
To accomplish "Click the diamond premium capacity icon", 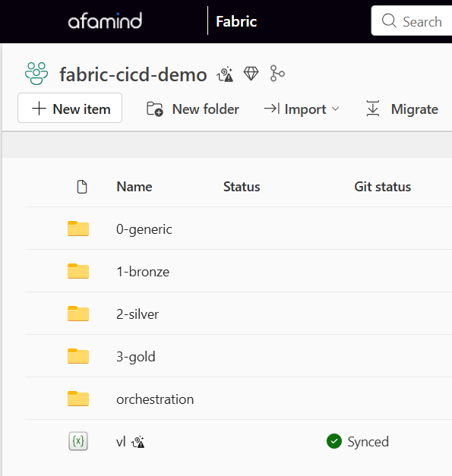I will [251, 74].
